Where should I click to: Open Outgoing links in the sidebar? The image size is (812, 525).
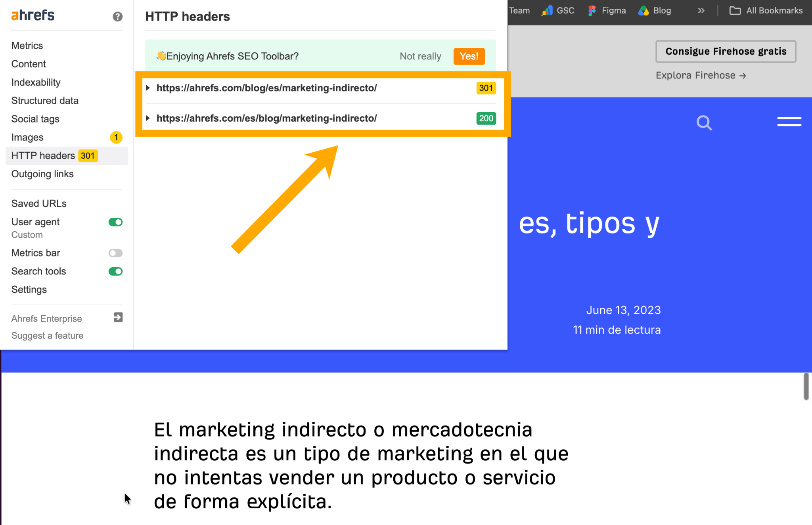pyautogui.click(x=42, y=174)
